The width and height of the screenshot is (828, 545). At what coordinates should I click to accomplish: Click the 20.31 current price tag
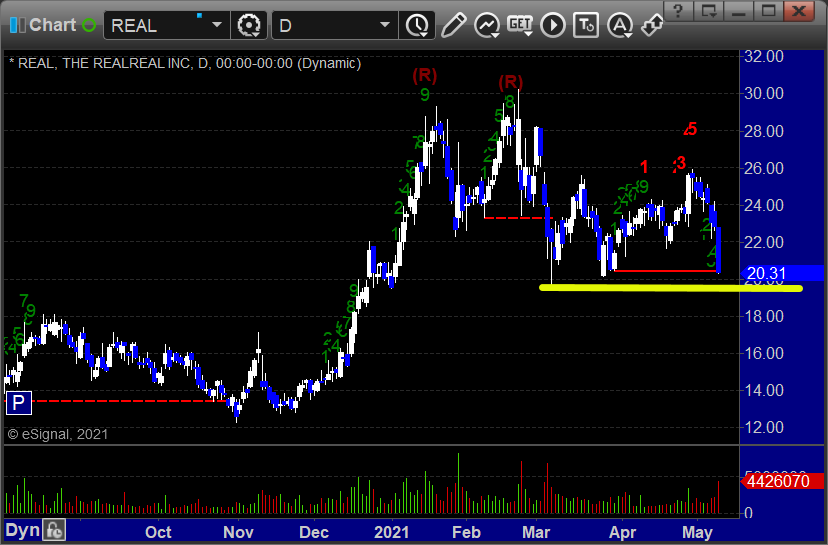[782, 273]
